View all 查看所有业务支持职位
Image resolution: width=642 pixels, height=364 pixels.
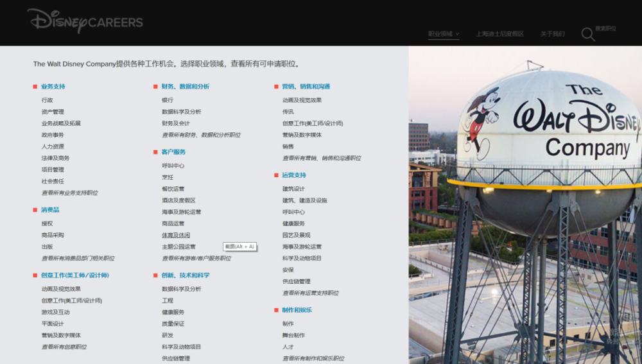tap(69, 193)
